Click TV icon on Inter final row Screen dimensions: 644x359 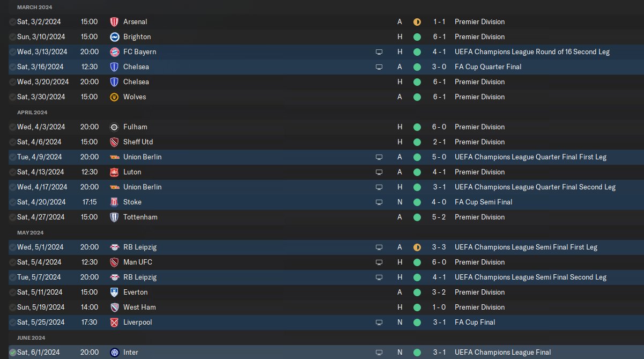[379, 353]
